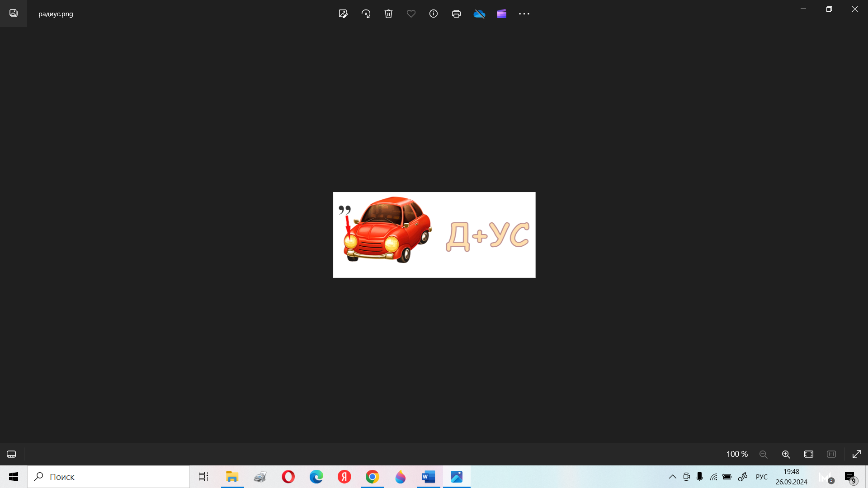View image at actual size
The width and height of the screenshot is (868, 488).
point(831,454)
